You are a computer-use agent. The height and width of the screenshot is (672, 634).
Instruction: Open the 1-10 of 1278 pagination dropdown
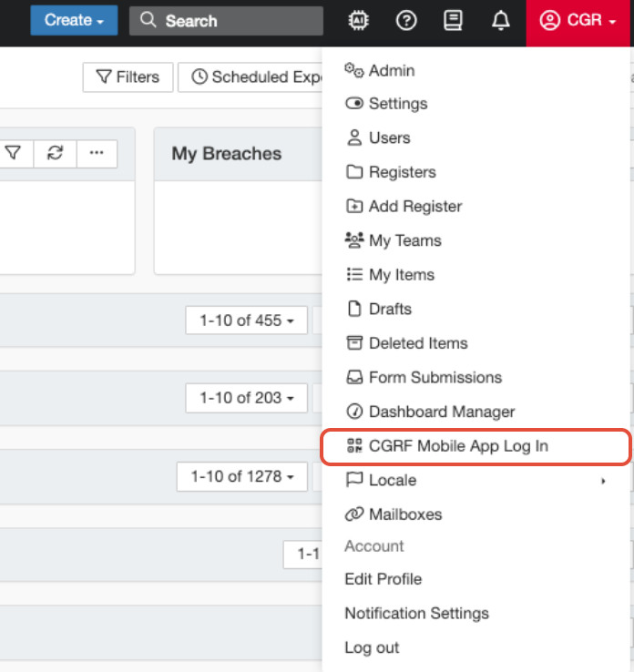(242, 476)
